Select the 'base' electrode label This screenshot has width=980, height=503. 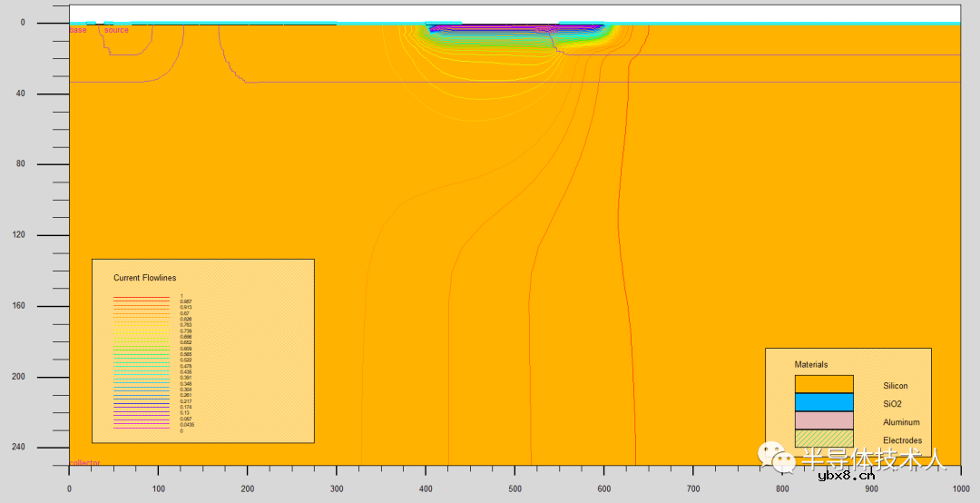point(79,31)
